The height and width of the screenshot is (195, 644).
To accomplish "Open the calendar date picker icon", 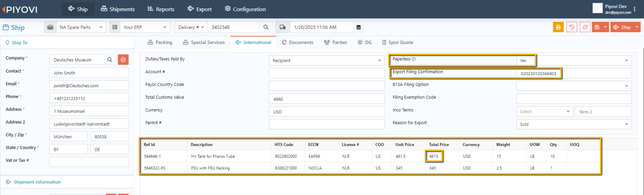I will pyautogui.click(x=358, y=27).
